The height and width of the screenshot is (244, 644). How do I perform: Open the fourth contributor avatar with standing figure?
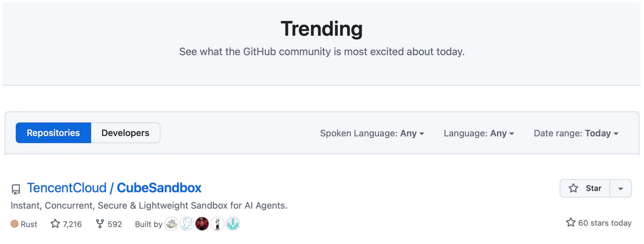pos(218,224)
